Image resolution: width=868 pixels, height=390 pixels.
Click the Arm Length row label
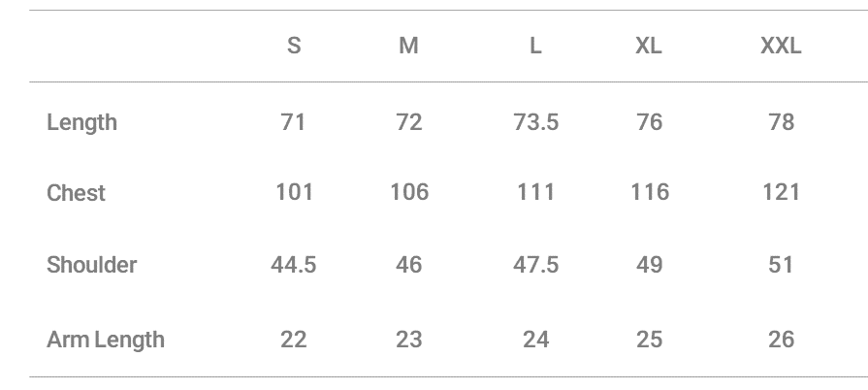click(106, 340)
